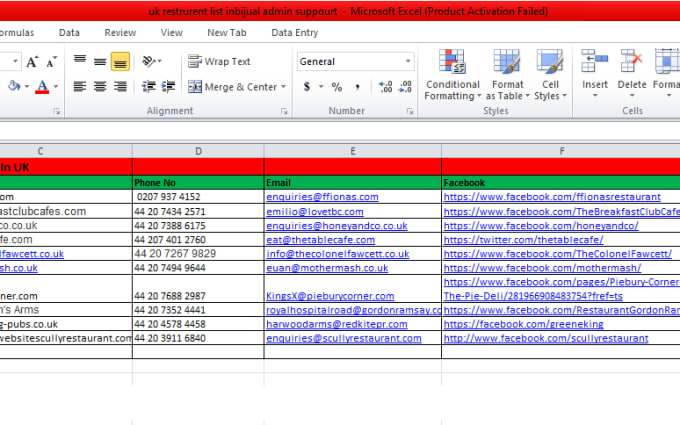This screenshot has height=425, width=680.
Task: Open Cell Styles gallery
Action: coord(550,75)
